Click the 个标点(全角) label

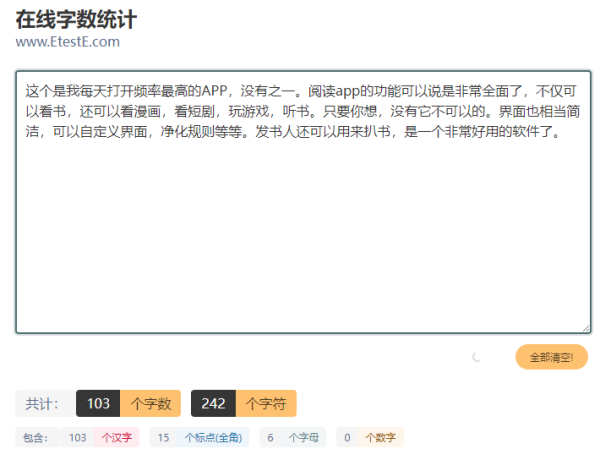[x=213, y=437]
